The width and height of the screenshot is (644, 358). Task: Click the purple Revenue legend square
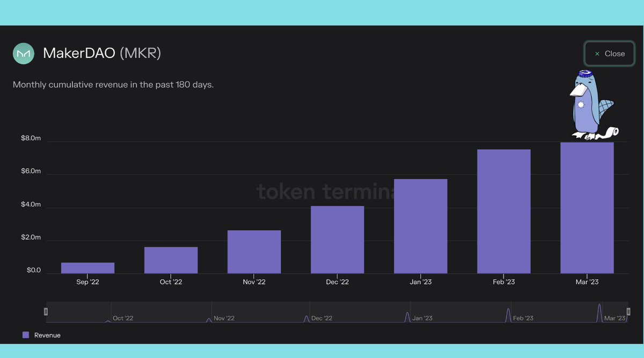coord(25,334)
